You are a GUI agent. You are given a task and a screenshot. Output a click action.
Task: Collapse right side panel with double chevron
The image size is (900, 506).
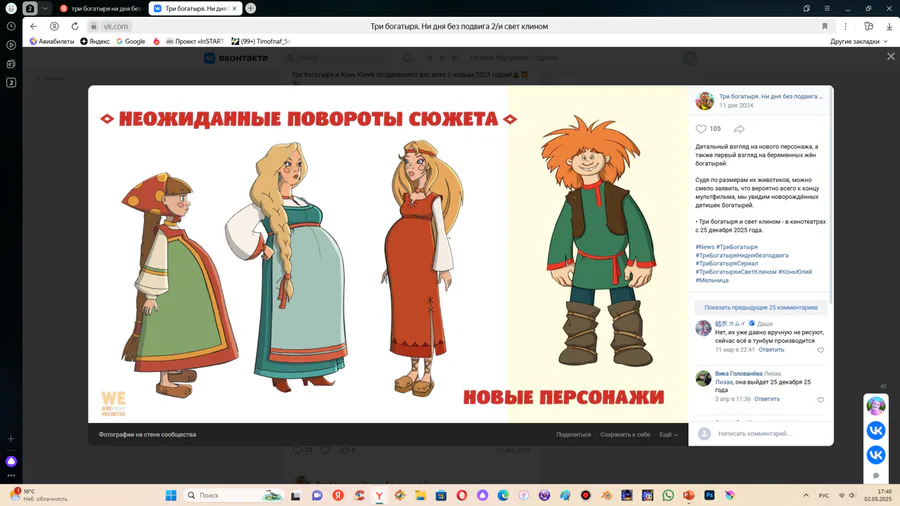tap(883, 386)
